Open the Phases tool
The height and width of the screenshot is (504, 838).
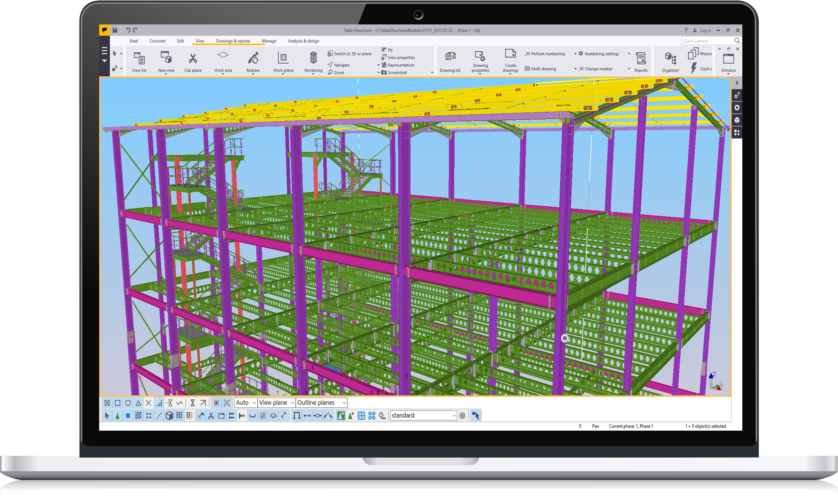point(700,54)
